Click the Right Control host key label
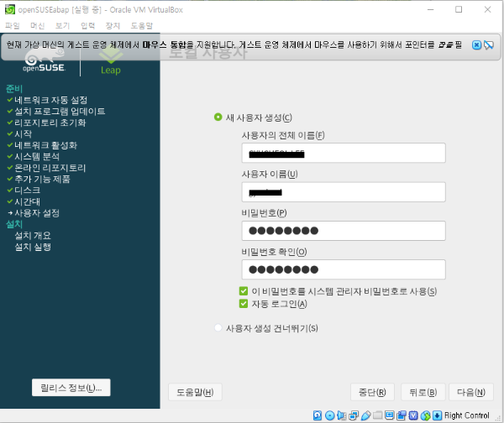Image resolution: width=504 pixels, height=423 pixels. tap(467, 415)
